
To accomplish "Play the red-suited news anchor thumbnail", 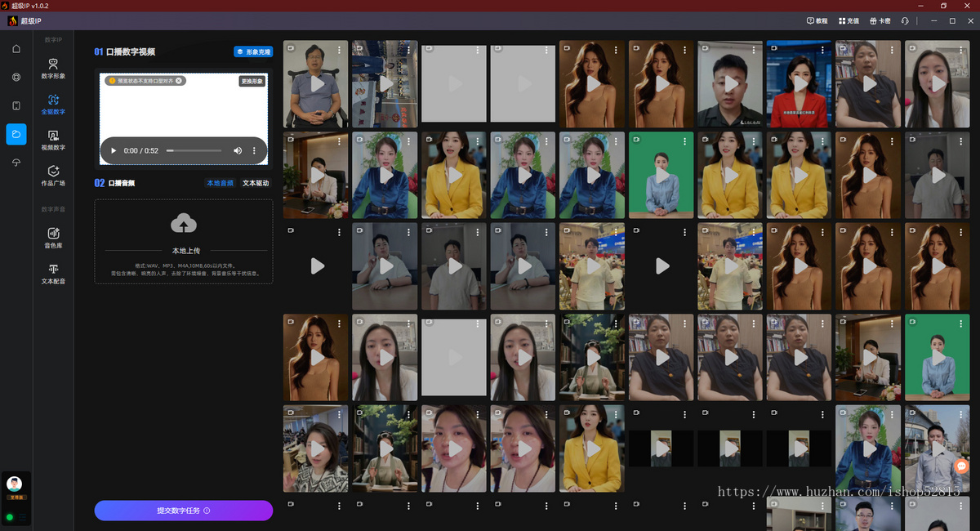I will pyautogui.click(x=800, y=83).
